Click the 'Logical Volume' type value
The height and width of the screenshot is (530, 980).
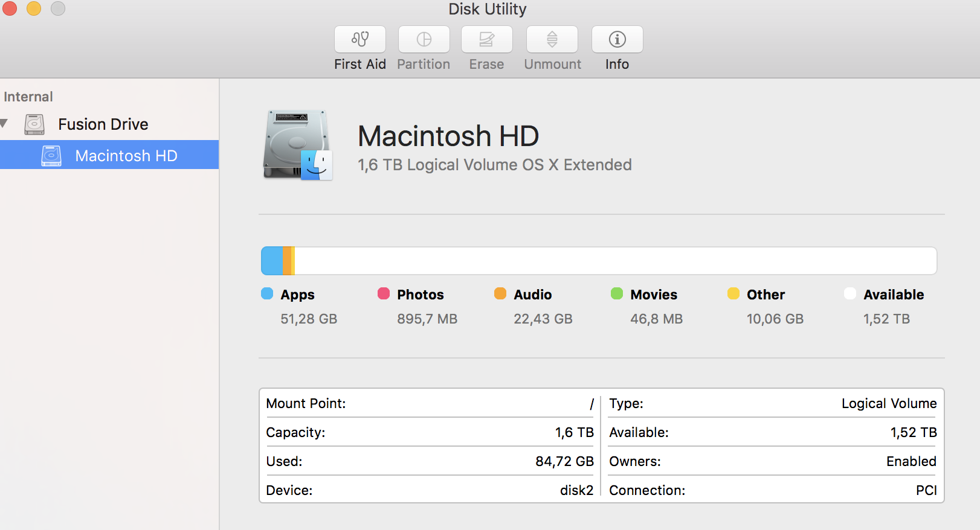[x=889, y=403]
